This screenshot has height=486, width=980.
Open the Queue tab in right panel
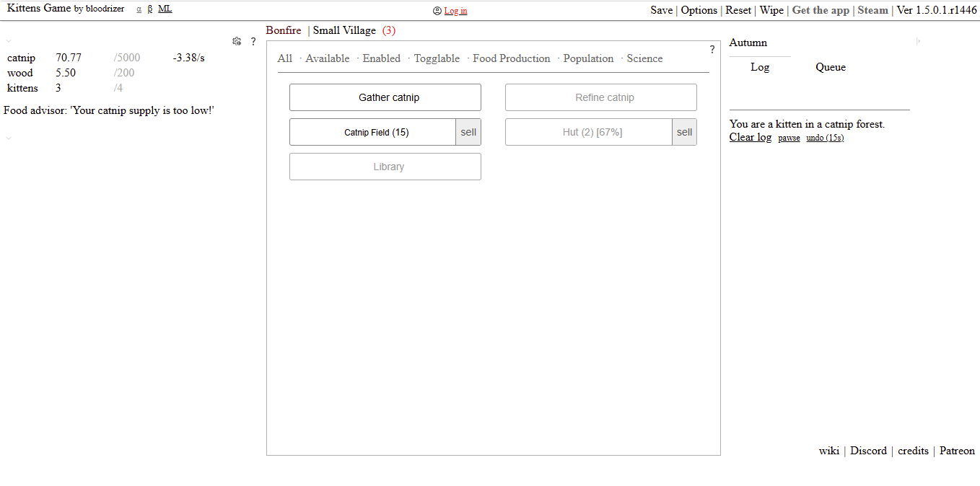point(831,67)
